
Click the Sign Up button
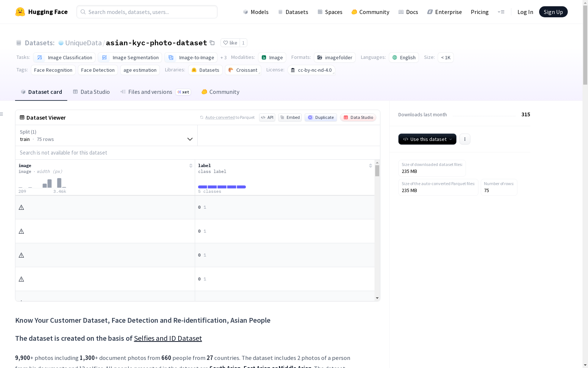tap(553, 12)
